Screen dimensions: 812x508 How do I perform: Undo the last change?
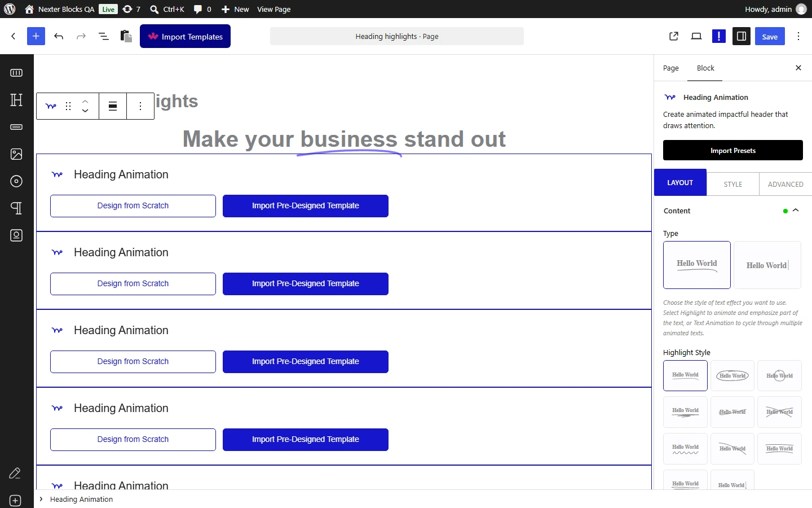59,36
